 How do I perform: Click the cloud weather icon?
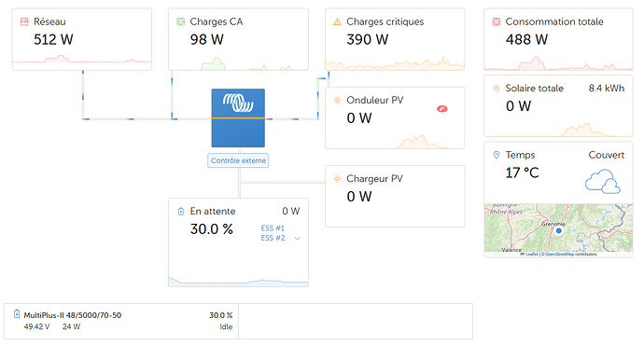click(603, 181)
